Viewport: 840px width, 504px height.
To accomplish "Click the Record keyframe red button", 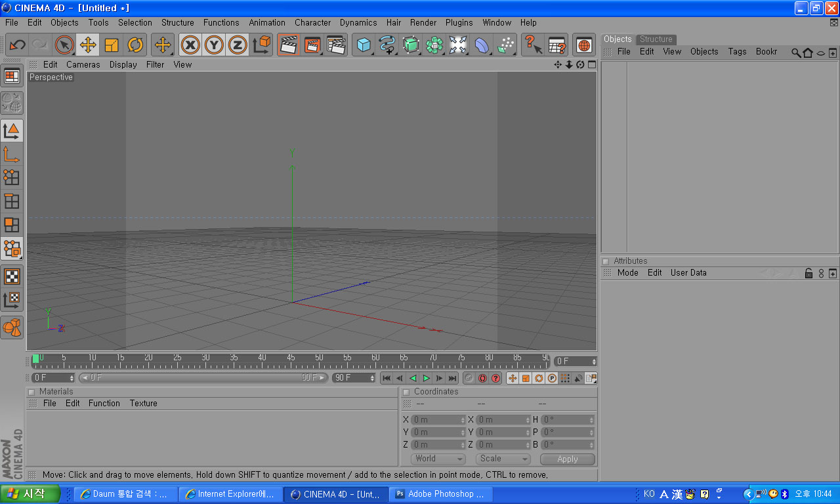I will 482,378.
